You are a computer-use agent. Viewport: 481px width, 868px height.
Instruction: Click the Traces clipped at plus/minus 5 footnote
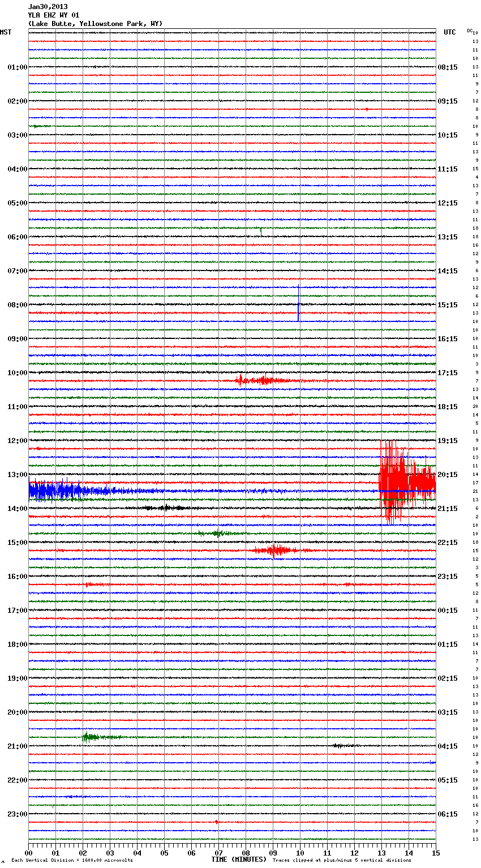[x=342, y=860]
